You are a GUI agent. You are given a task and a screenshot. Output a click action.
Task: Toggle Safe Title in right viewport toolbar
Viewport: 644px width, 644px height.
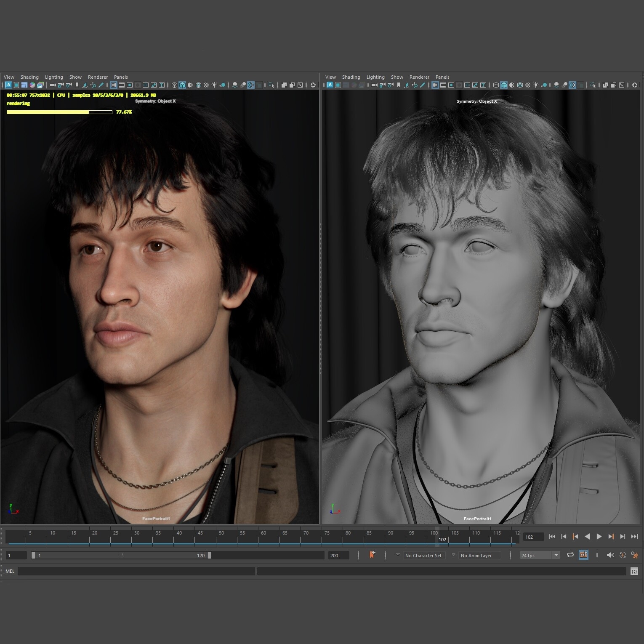tap(483, 85)
